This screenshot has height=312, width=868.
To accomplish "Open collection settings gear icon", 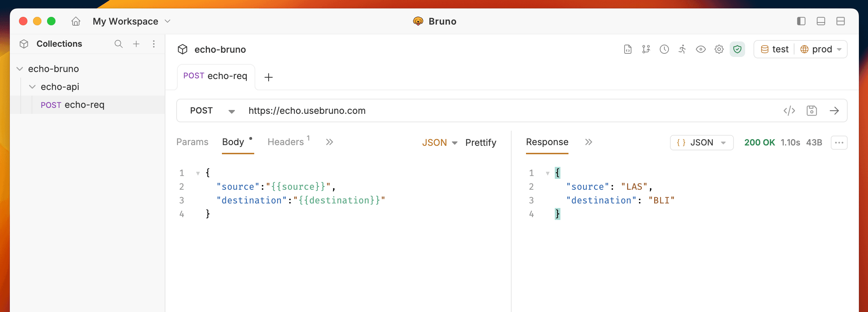I will pos(719,49).
